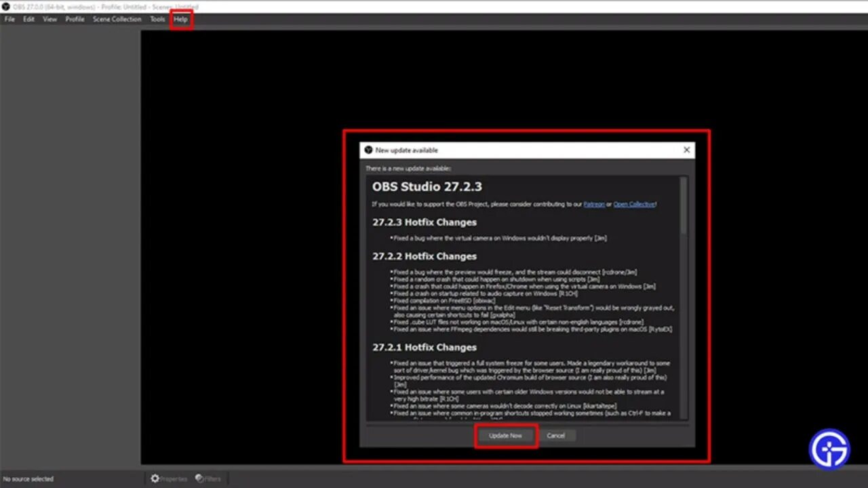Screen dimensions: 868x488
Task: Follow the Patreon link
Action: 594,204
